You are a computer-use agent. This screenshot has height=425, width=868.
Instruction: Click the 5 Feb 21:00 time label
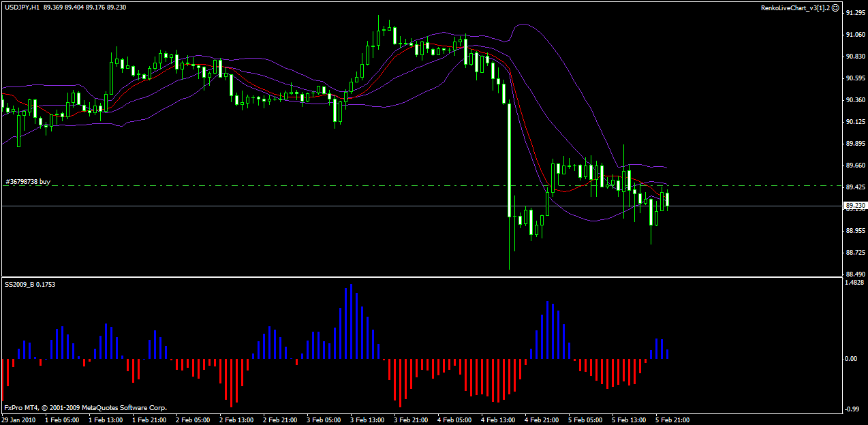click(x=673, y=420)
